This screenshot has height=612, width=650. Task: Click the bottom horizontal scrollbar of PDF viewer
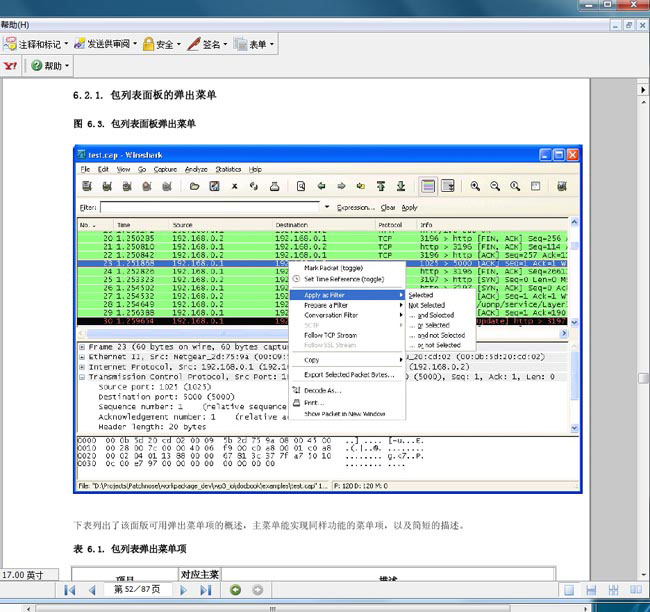coord(272,608)
